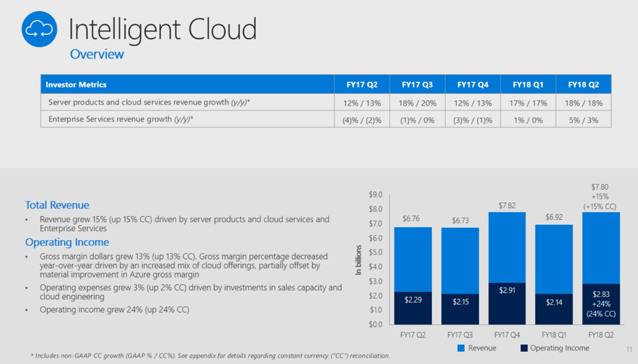Image resolution: width=638 pixels, height=364 pixels.
Task: Click the FY18 Q2 column header
Action: coord(583,85)
